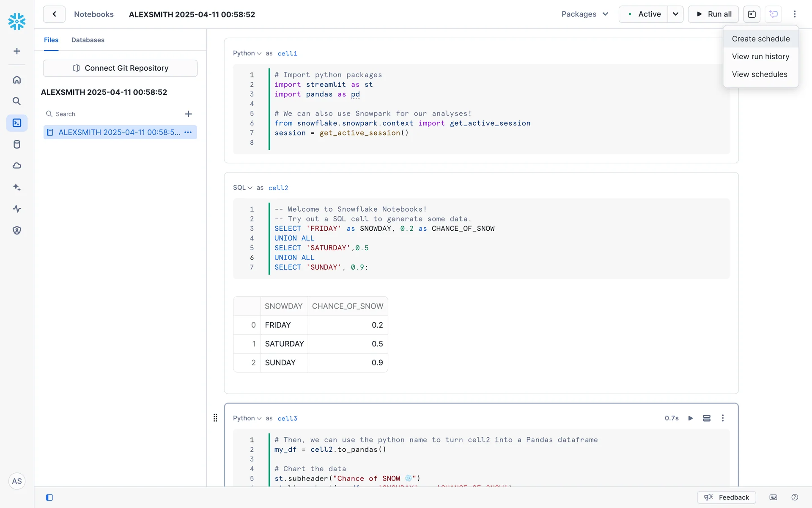Open the Snowflake home icon in sidebar
The image size is (812, 508).
(x=17, y=80)
